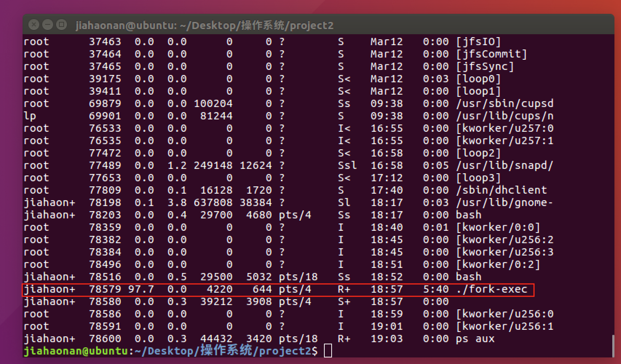Minimize the terminal window
Viewport: 621px width, 364px height.
point(47,25)
